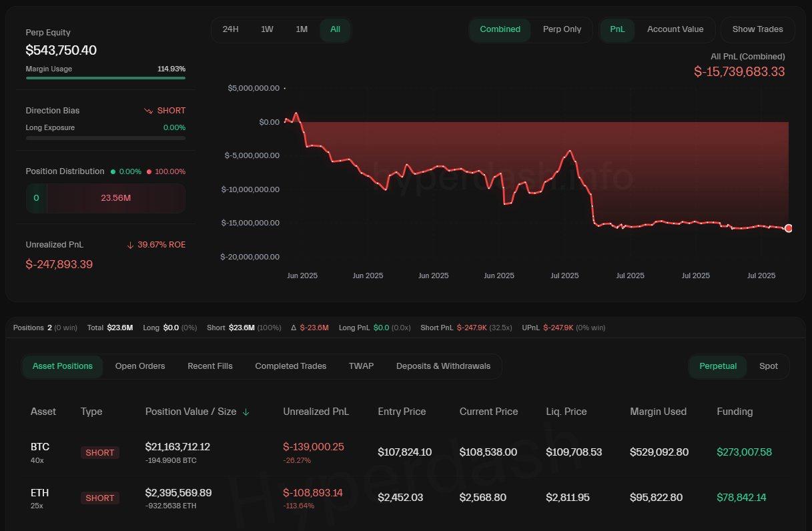Click ETH unrealized PnL $-108,893.14

click(x=313, y=493)
